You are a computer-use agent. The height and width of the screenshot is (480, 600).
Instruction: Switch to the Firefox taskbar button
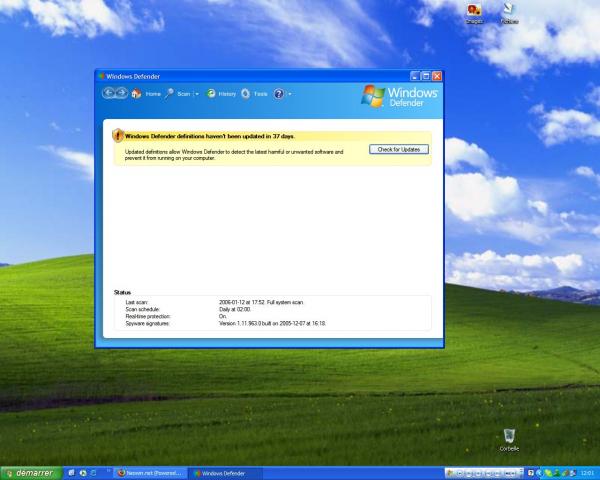[x=150, y=473]
